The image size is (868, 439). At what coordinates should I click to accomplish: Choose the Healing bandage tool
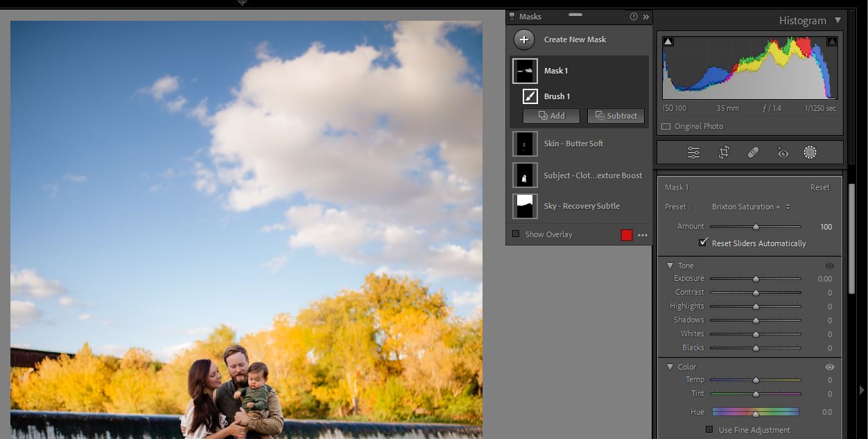tap(753, 153)
